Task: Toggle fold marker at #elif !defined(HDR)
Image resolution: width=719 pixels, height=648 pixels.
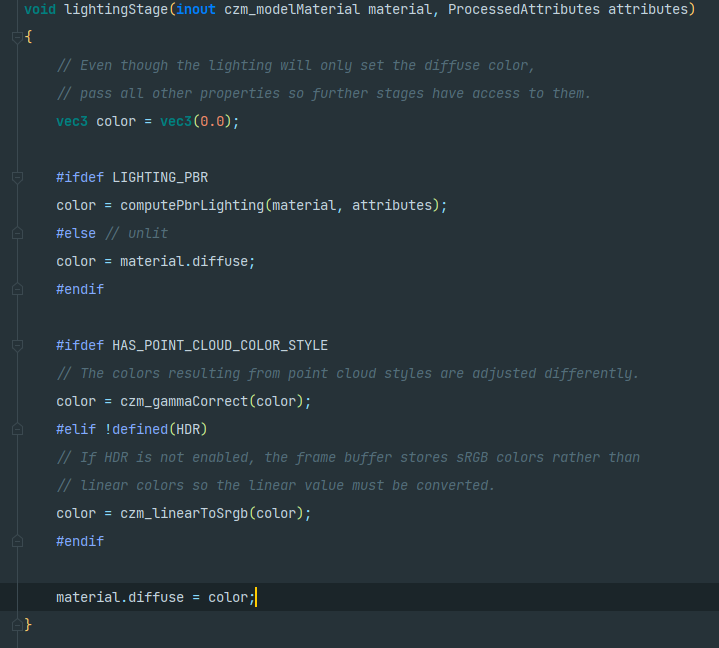Action: (17, 429)
